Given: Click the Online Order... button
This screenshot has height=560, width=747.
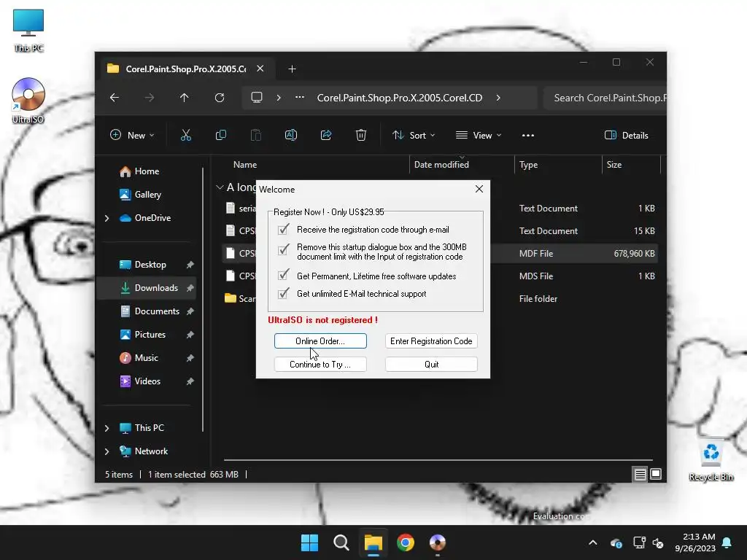Looking at the screenshot, I should tap(320, 341).
